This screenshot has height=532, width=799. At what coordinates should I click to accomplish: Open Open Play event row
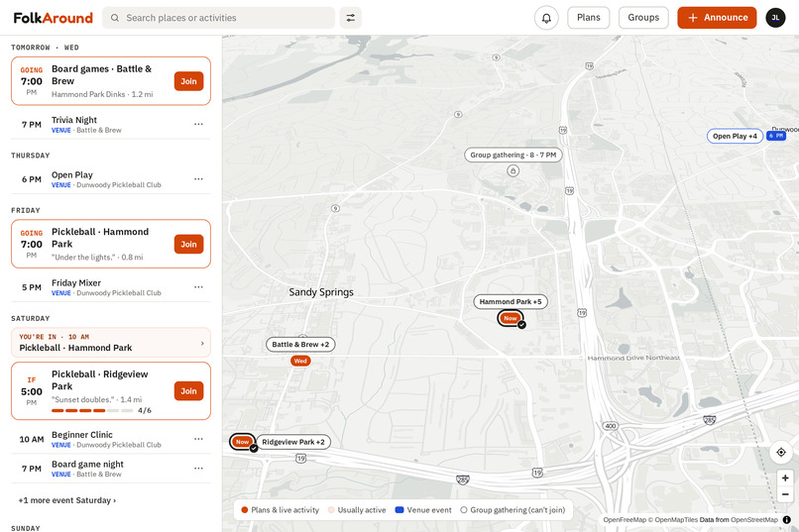[x=111, y=179]
